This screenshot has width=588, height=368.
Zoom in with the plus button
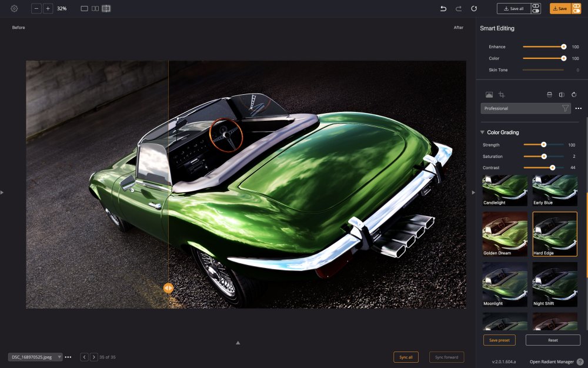pyautogui.click(x=48, y=8)
